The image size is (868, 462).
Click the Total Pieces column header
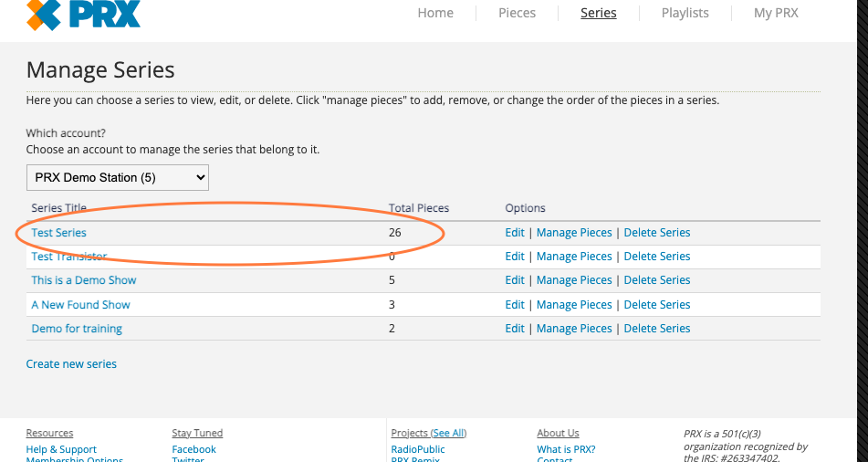click(419, 208)
